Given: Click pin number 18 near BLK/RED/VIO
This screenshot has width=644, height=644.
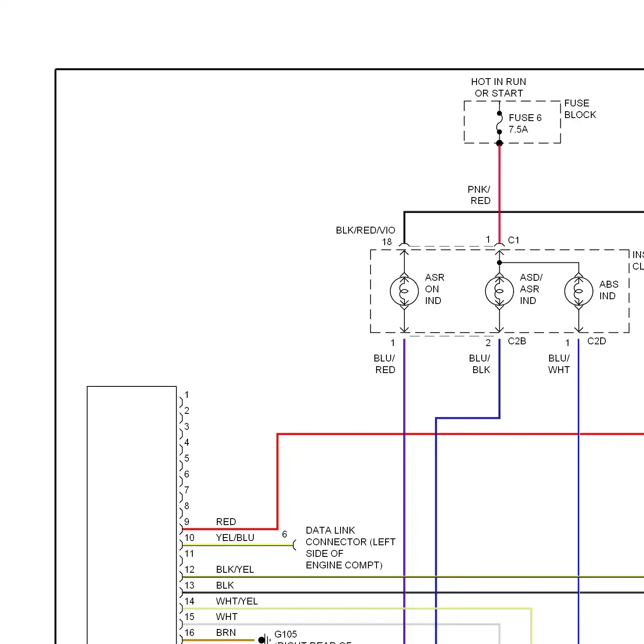Looking at the screenshot, I should point(387,242).
